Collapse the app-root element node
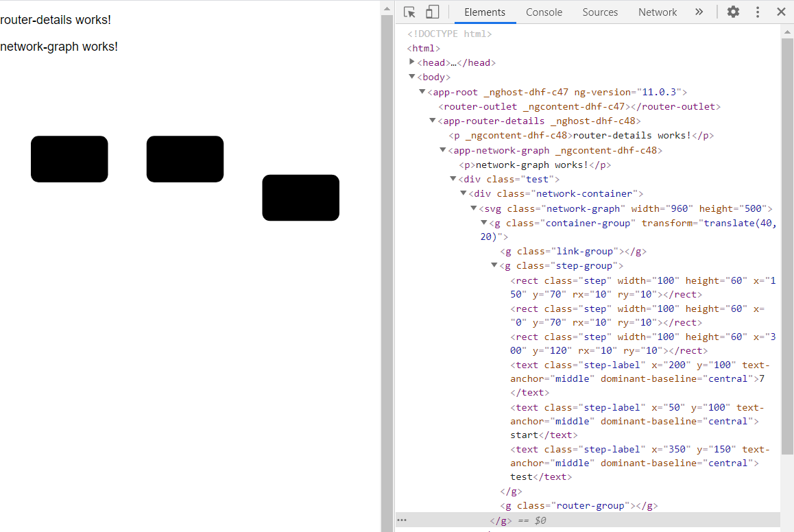 [x=422, y=92]
